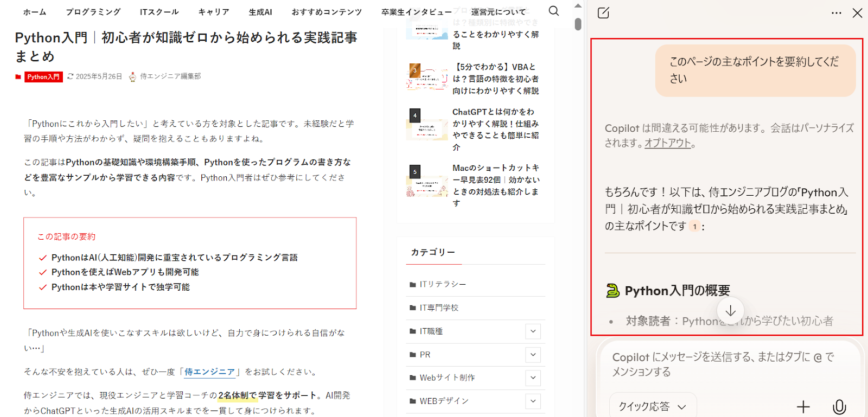Open the ChatGPTとは何か ranking article link
The width and height of the screenshot is (868, 417).
pos(496,129)
